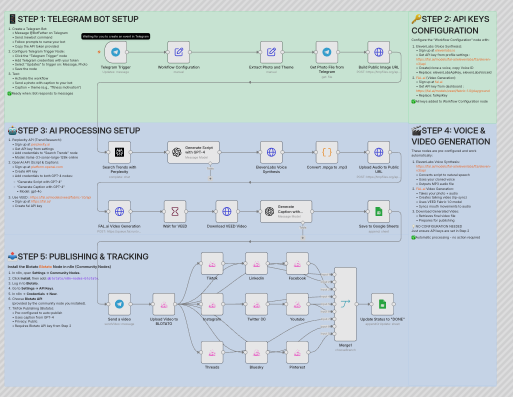Click Tools connector below Generate Caption node

[x=303, y=238]
